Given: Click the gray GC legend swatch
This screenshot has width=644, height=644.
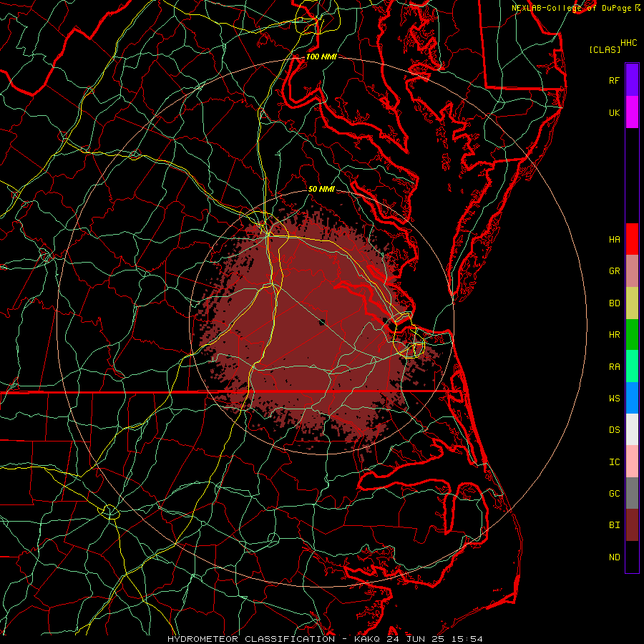Looking at the screenshot, I should pyautogui.click(x=632, y=493).
